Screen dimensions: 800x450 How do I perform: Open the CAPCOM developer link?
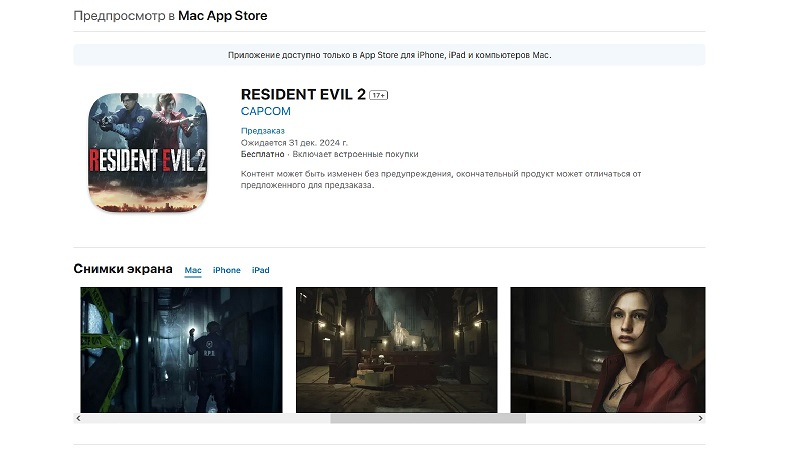[265, 111]
